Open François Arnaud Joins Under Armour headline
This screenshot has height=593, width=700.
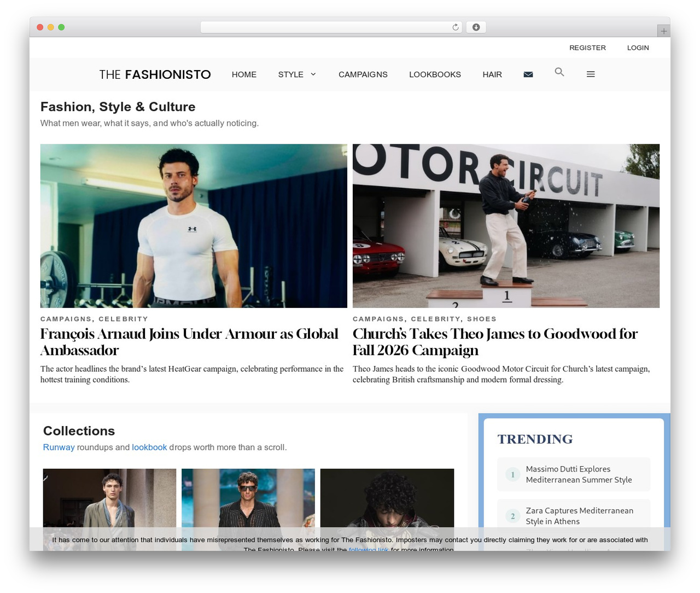point(189,342)
